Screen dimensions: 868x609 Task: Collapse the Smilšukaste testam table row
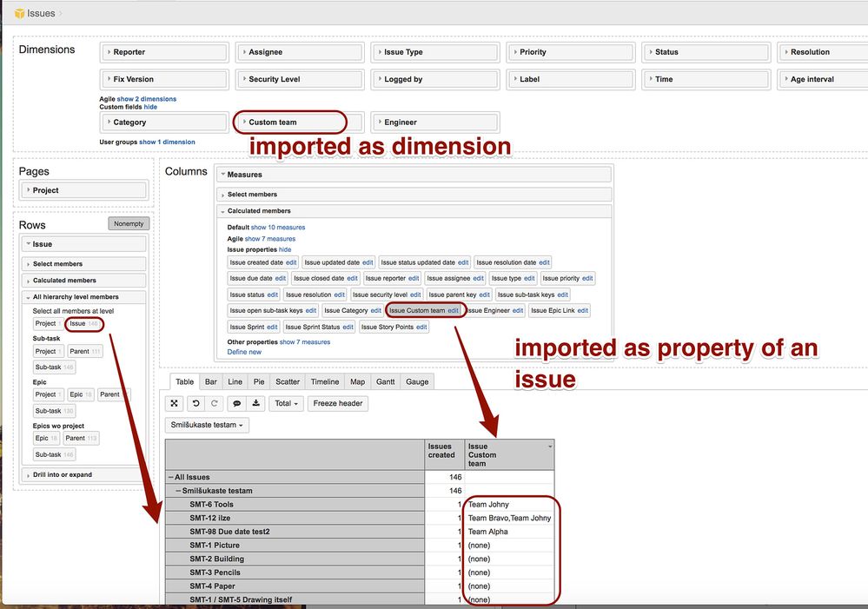coord(178,491)
